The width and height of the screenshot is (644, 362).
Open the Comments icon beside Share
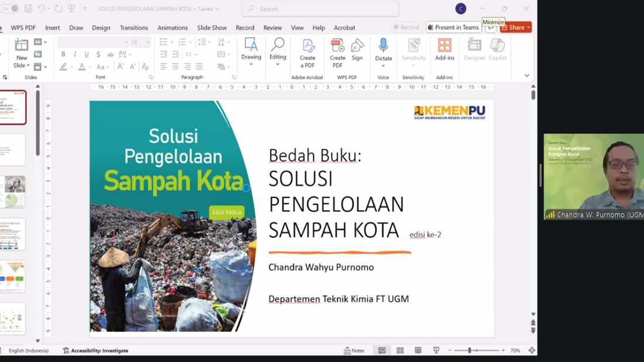[x=491, y=27]
